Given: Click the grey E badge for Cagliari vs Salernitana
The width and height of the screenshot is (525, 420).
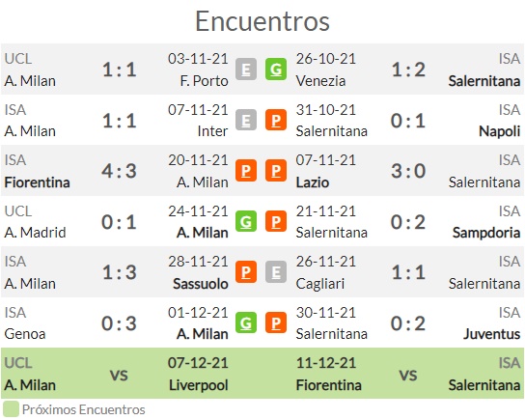Looking at the screenshot, I should pos(276,272).
